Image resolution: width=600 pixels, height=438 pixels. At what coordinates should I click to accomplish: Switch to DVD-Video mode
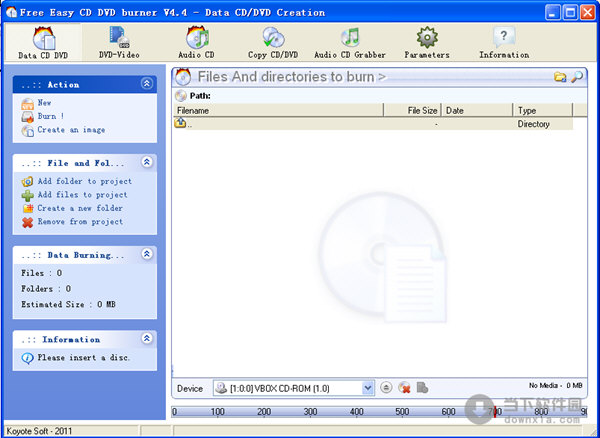119,42
